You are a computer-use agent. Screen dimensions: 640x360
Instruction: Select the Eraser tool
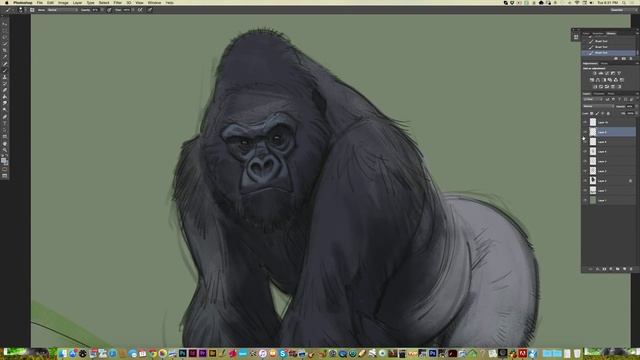point(5,90)
